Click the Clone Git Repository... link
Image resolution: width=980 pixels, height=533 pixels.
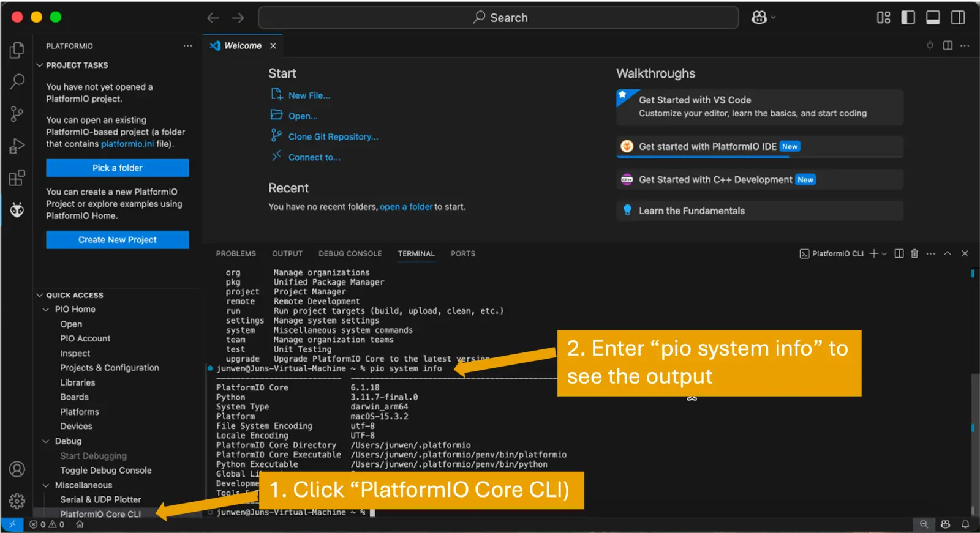(x=333, y=136)
